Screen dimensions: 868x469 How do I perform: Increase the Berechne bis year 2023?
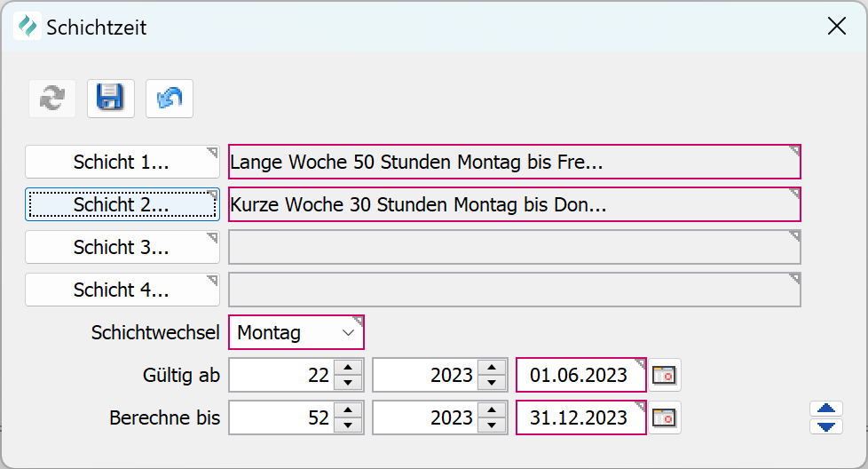pos(491,410)
